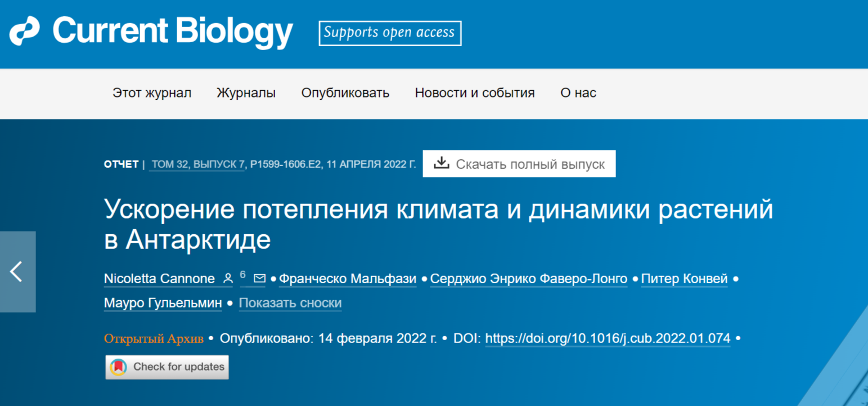The image size is (868, 406).
Task: Open the О нас menu
Action: click(578, 93)
